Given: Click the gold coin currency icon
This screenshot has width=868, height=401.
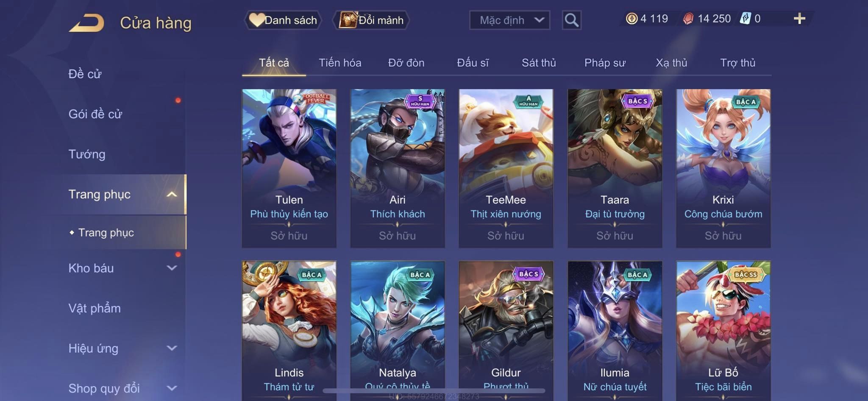Looking at the screenshot, I should [632, 19].
